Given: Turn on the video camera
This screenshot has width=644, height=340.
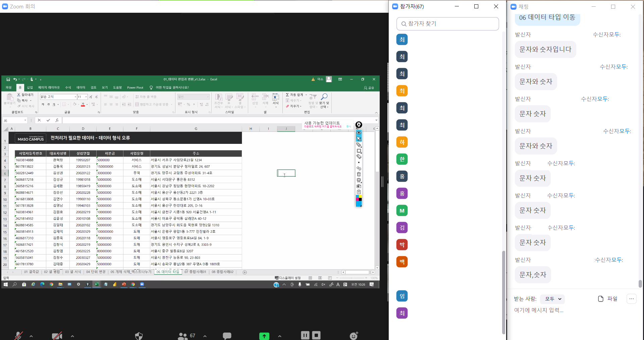Looking at the screenshot, I should (57, 335).
